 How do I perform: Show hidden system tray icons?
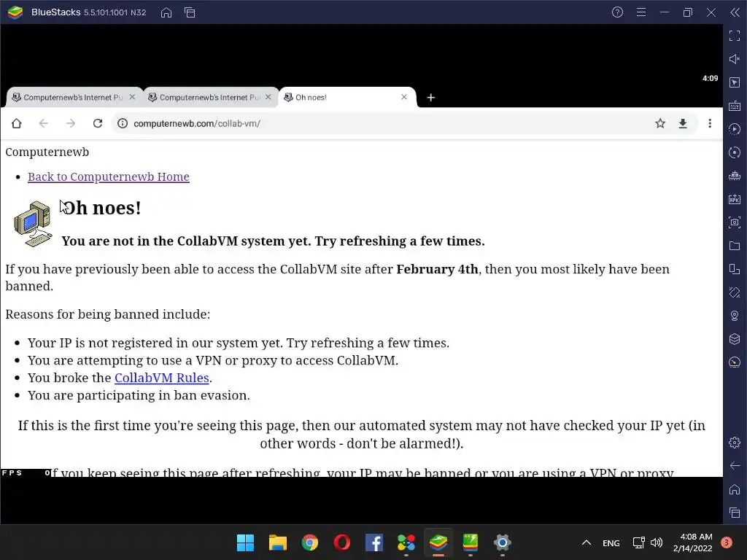coord(587,542)
